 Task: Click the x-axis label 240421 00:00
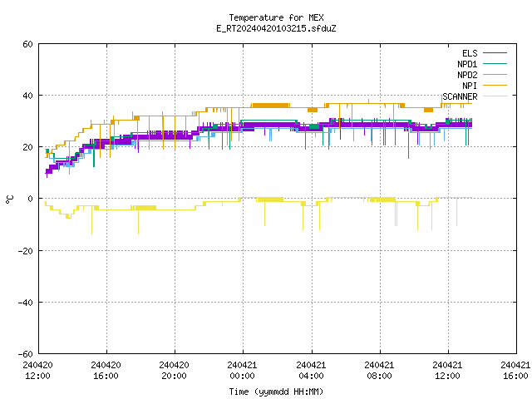242,371
